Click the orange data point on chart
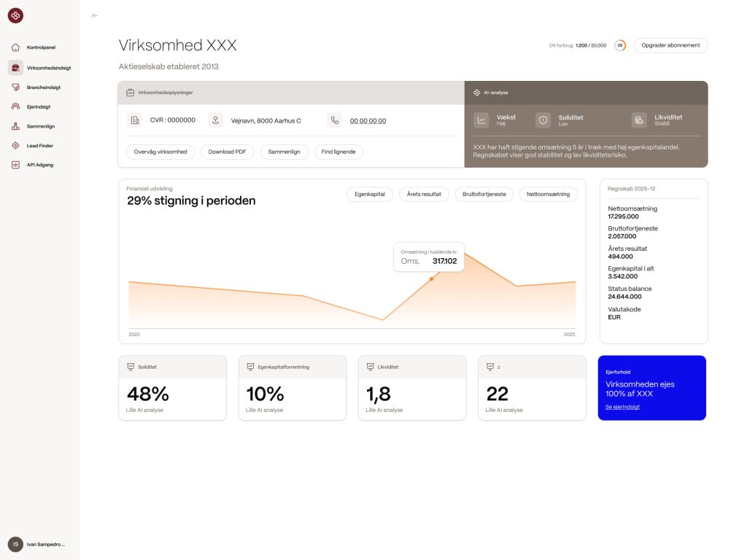The width and height of the screenshot is (747, 560). (431, 279)
